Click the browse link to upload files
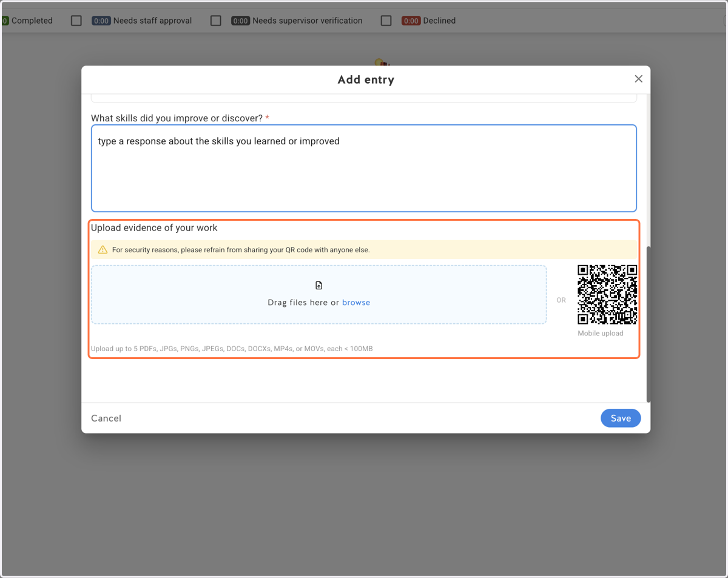The height and width of the screenshot is (578, 728). [356, 302]
